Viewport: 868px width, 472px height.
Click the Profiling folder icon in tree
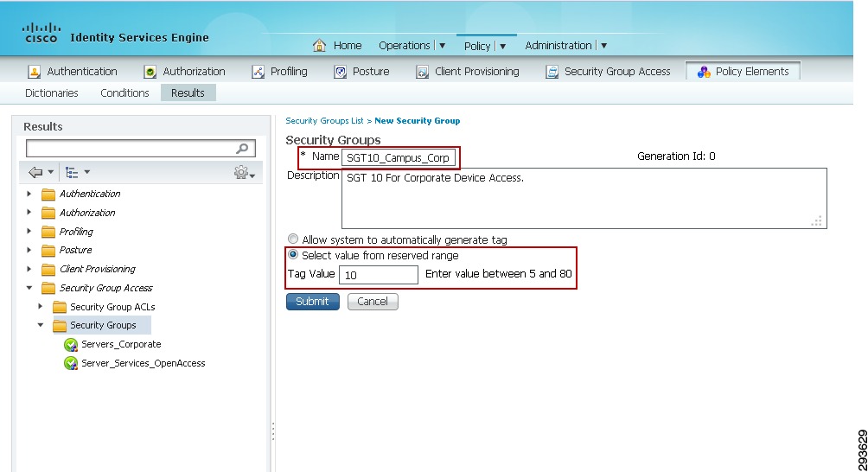[x=48, y=232]
